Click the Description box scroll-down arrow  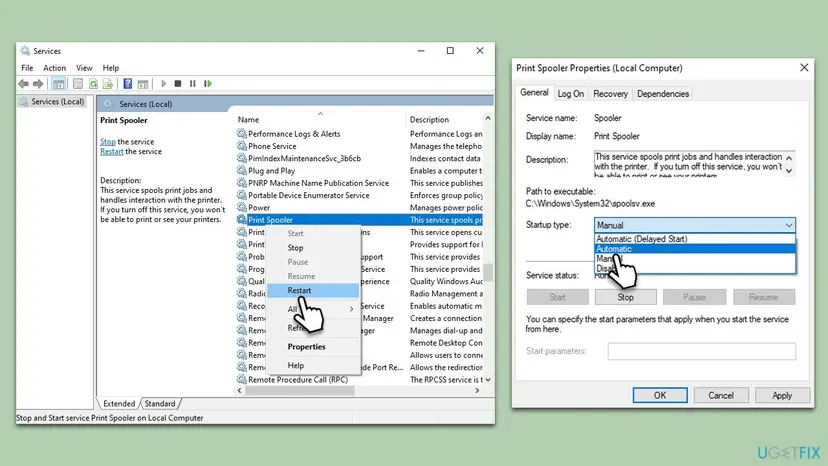pos(789,171)
